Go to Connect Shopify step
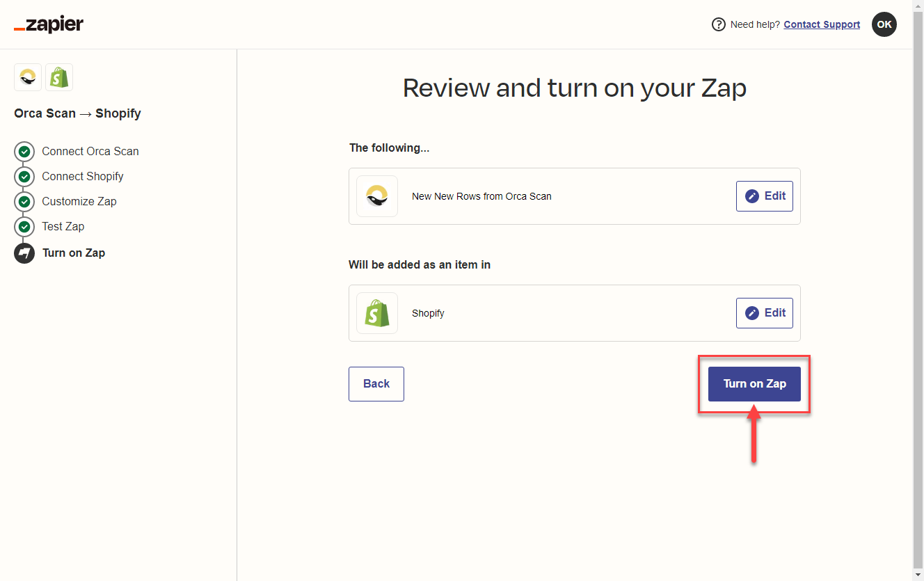924x581 pixels. coord(82,177)
